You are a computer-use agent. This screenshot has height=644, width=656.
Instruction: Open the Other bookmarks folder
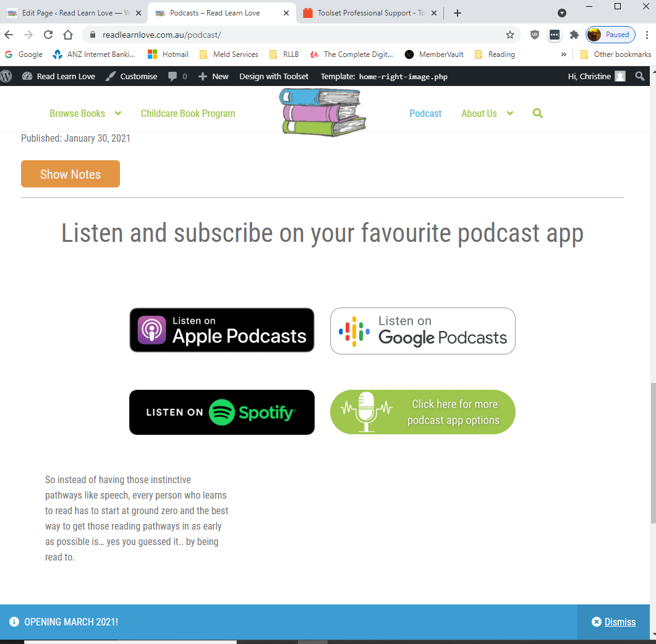tap(616, 54)
